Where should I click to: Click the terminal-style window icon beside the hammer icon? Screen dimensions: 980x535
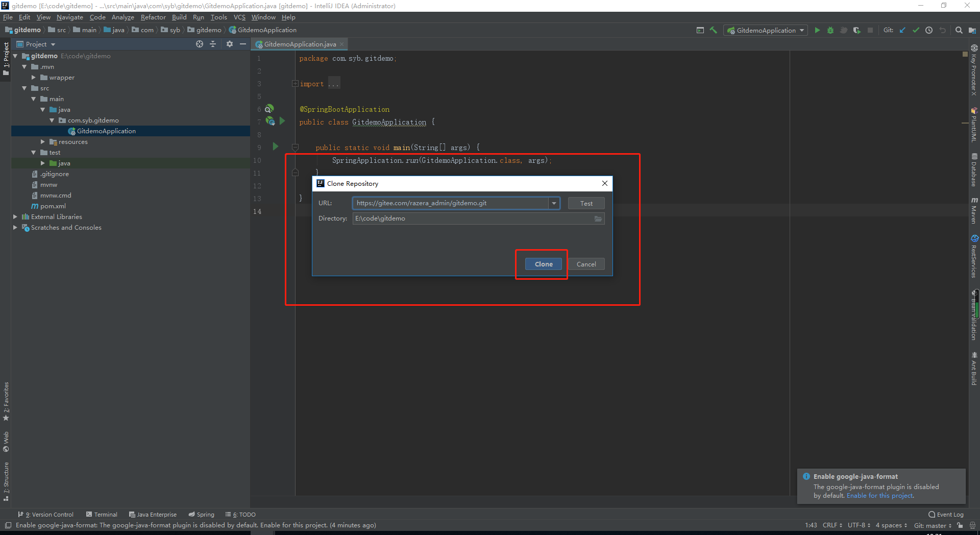click(x=700, y=30)
